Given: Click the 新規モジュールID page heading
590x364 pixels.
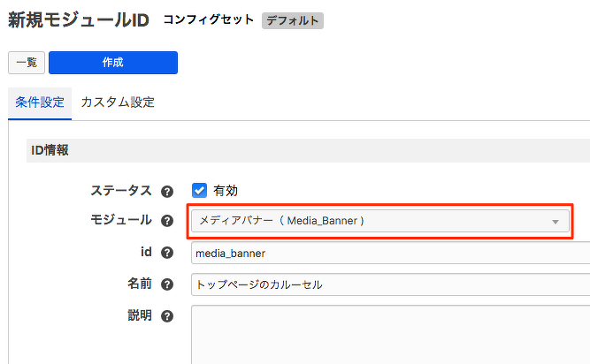Looking at the screenshot, I should (78, 19).
